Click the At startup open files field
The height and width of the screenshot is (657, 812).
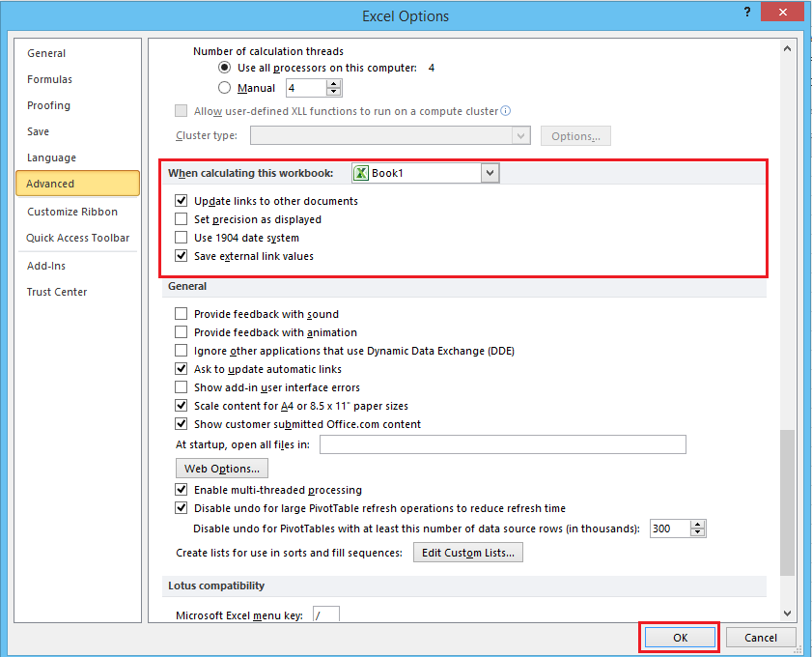pos(503,444)
